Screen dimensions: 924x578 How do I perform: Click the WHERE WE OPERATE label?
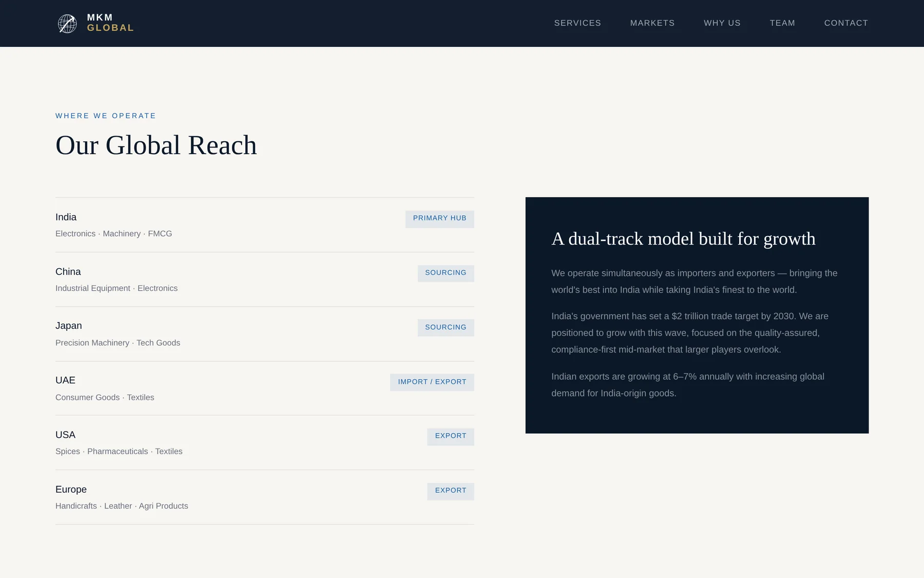(x=106, y=116)
